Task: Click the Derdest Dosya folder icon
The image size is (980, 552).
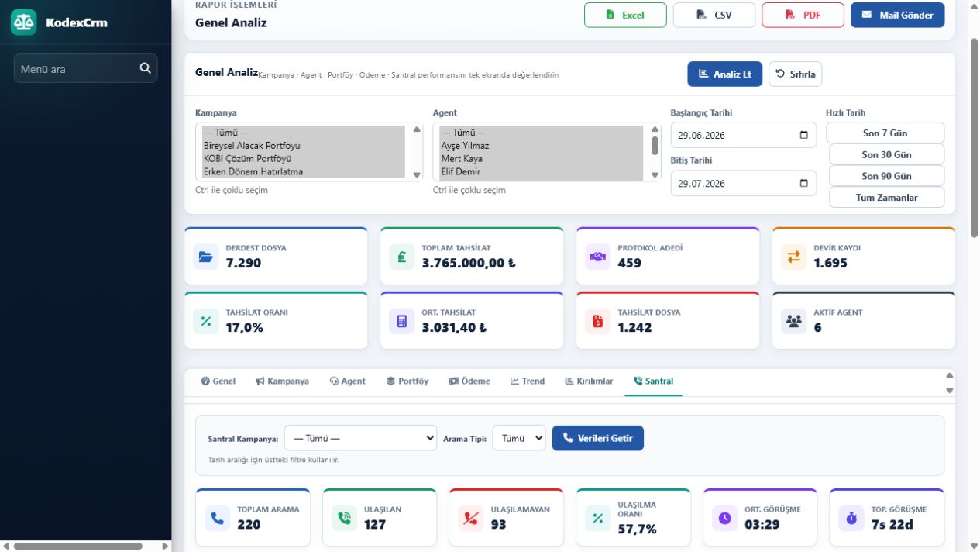Action: [205, 257]
